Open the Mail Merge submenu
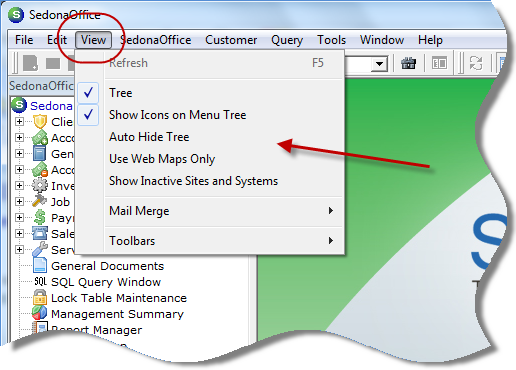Screen dimensions: 516x370 pyautogui.click(x=210, y=211)
